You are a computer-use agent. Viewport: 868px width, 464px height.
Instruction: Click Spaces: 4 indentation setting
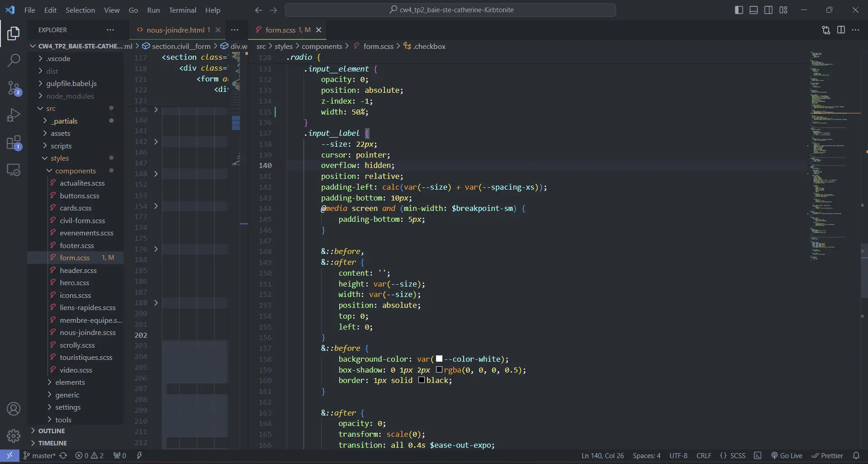[x=646, y=455]
